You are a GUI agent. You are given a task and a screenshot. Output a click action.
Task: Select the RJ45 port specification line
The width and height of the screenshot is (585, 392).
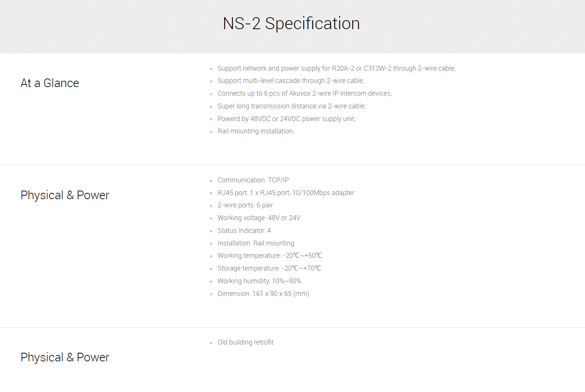(x=286, y=193)
